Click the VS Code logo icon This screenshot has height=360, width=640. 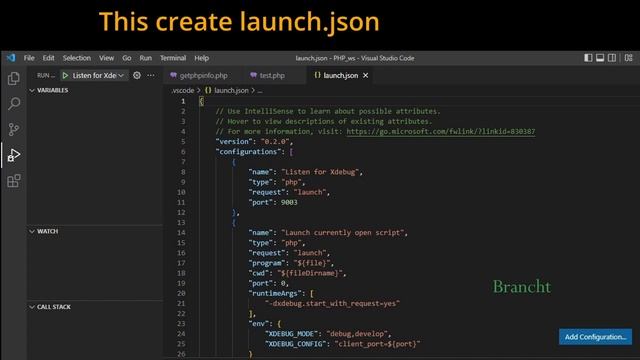(x=11, y=58)
